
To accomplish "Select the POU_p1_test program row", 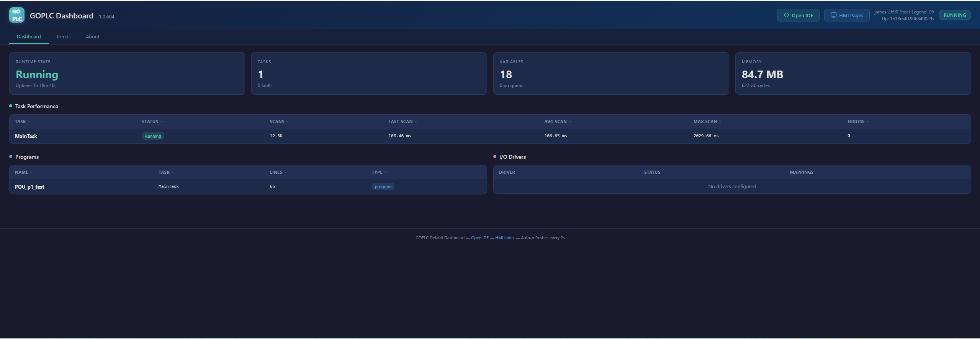I will coord(29,187).
